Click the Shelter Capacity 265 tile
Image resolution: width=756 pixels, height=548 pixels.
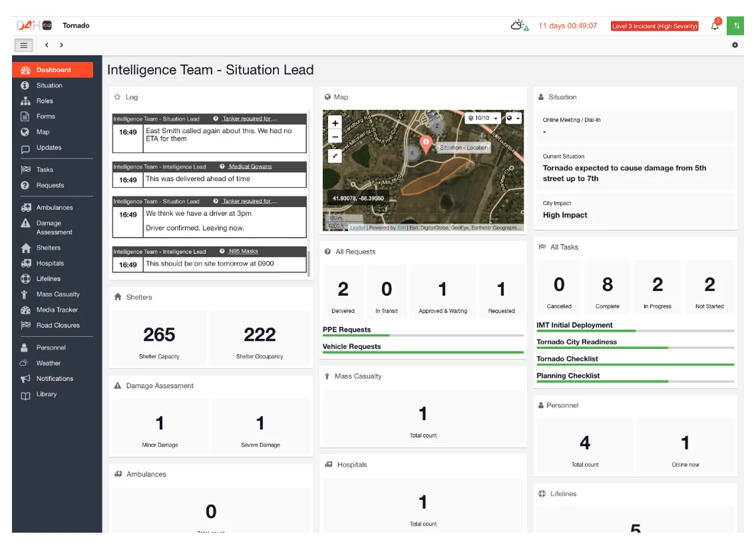coord(159,338)
